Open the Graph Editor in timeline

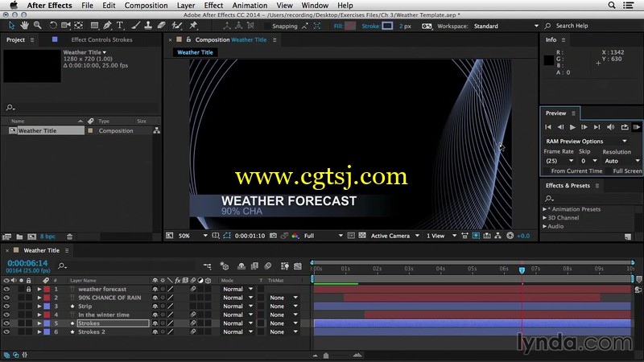298,266
